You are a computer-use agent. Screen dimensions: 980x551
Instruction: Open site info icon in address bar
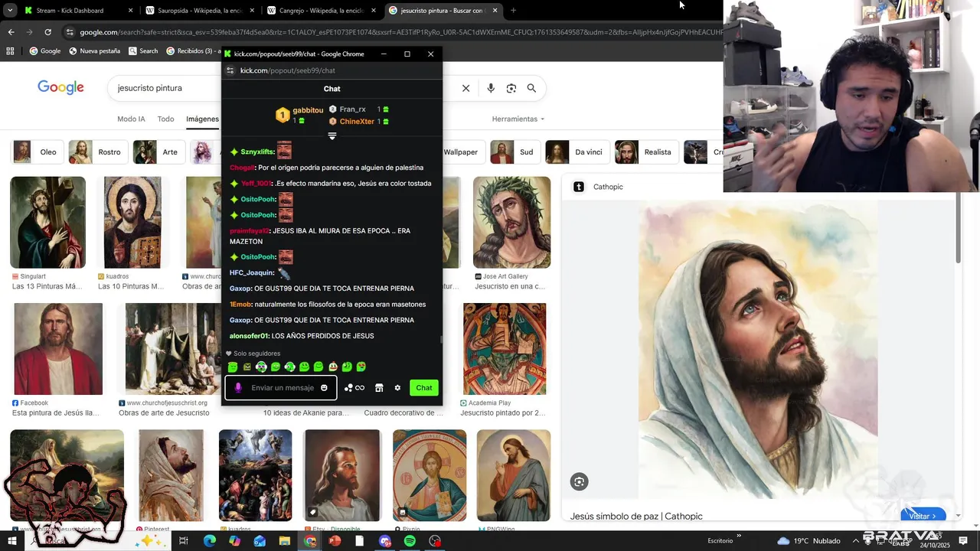click(70, 32)
